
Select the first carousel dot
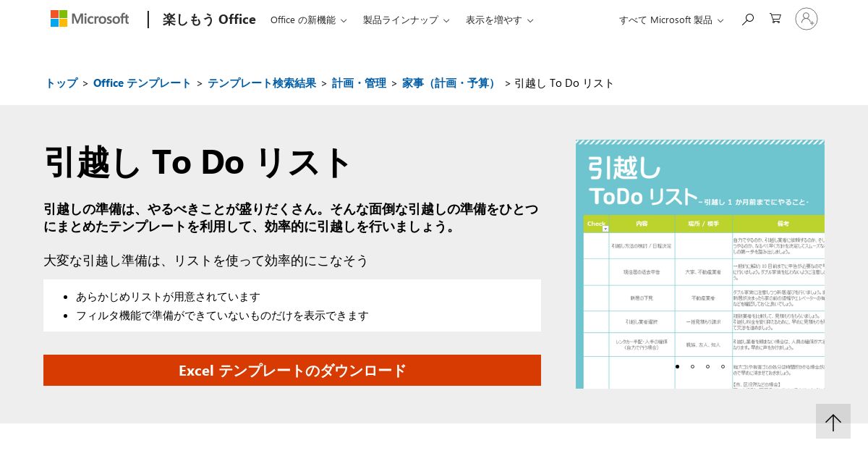[x=677, y=366]
